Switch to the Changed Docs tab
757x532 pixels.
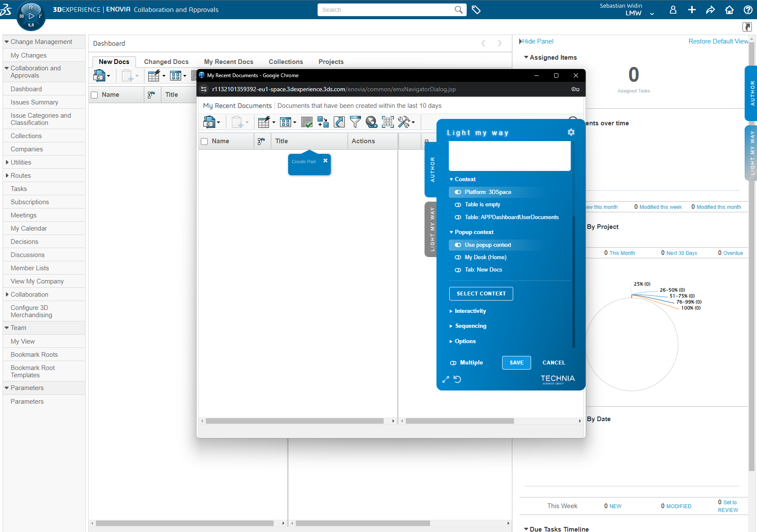tap(166, 62)
